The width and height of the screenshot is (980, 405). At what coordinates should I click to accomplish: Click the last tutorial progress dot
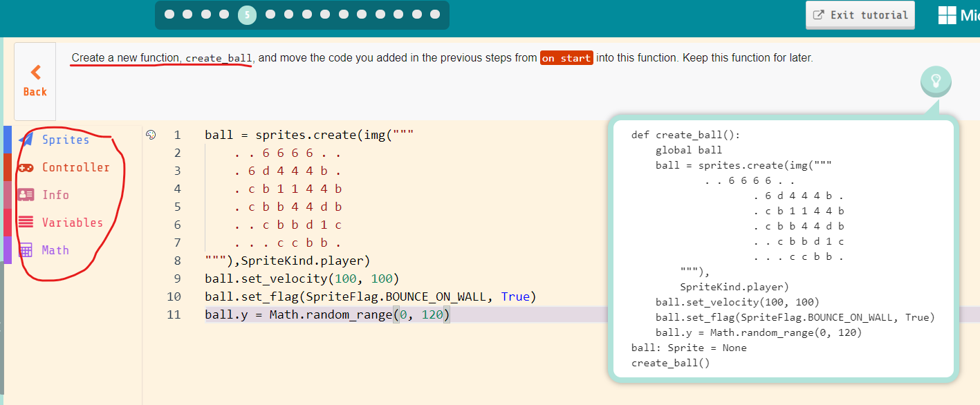coord(434,13)
